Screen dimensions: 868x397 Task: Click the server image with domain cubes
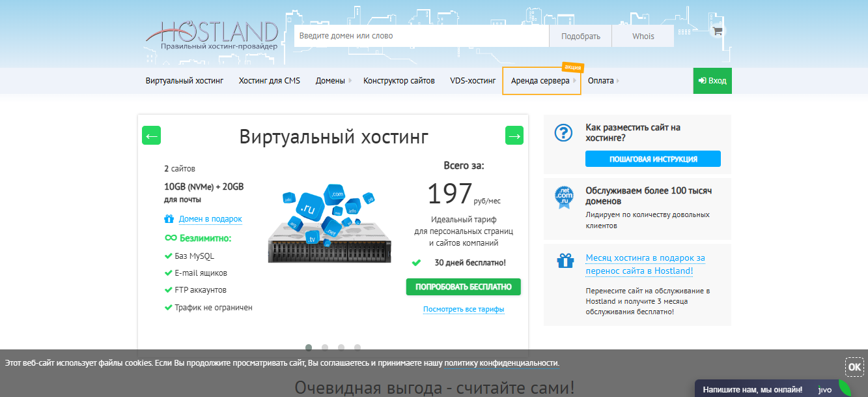coord(329,224)
